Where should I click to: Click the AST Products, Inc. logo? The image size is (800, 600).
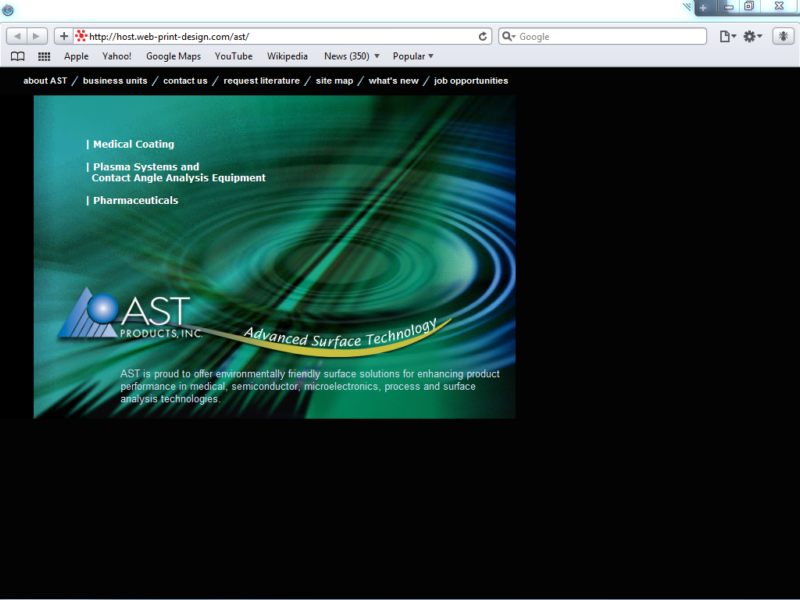click(130, 314)
